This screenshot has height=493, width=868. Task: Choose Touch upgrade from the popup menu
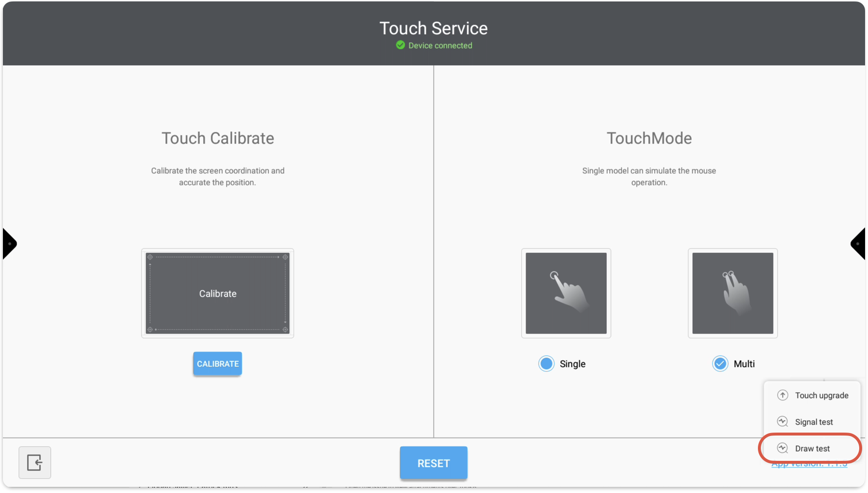[x=821, y=395]
